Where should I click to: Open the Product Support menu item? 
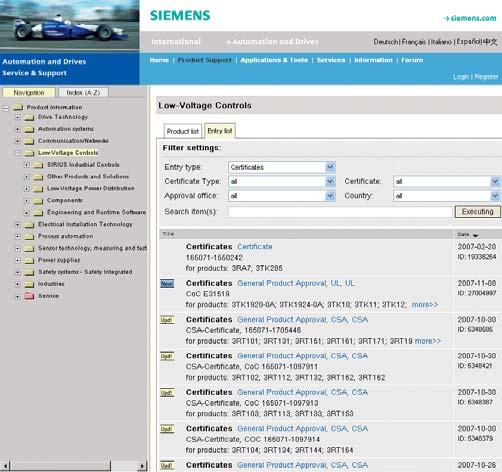pos(204,60)
